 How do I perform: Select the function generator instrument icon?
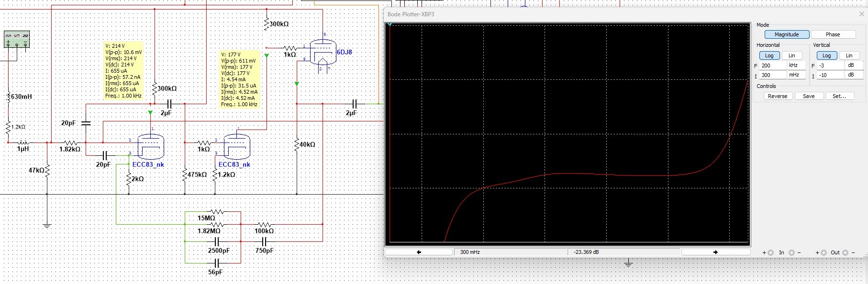pos(17,40)
